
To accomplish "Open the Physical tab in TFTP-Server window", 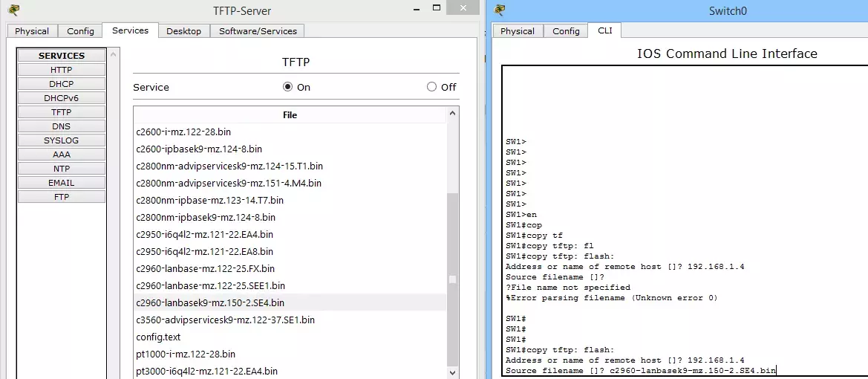I will pyautogui.click(x=31, y=31).
